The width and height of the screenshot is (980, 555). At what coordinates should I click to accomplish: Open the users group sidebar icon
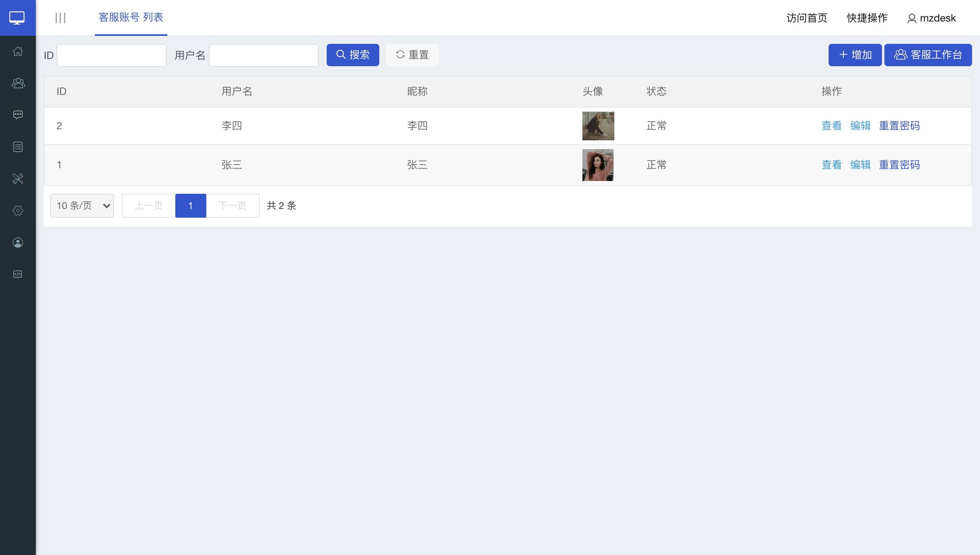18,83
